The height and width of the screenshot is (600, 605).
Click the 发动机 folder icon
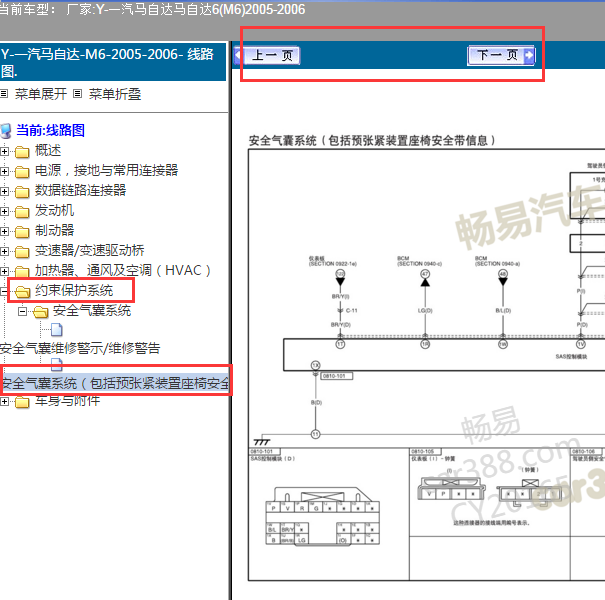click(x=22, y=212)
